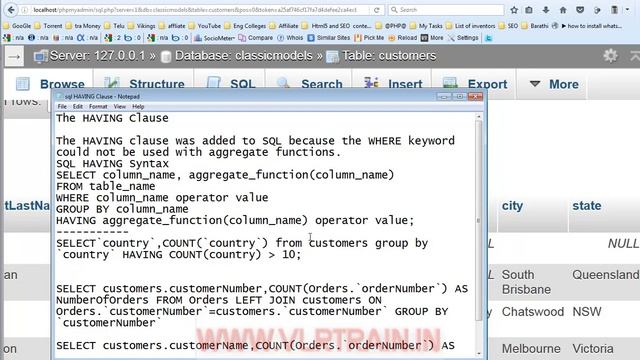The height and width of the screenshot is (360, 640).
Task: Focus the Firefox Search box
Action: [x=446, y=10]
